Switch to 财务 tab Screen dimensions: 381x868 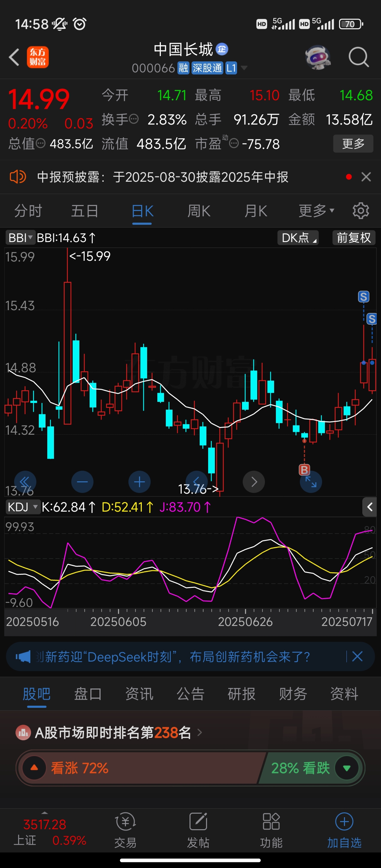pyautogui.click(x=293, y=694)
